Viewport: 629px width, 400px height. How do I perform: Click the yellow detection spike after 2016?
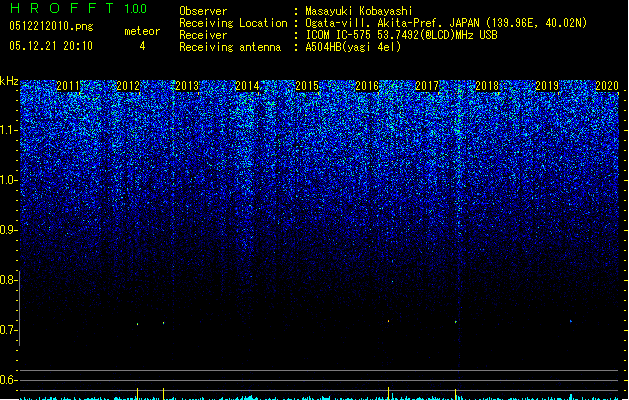pyautogui.click(x=388, y=393)
